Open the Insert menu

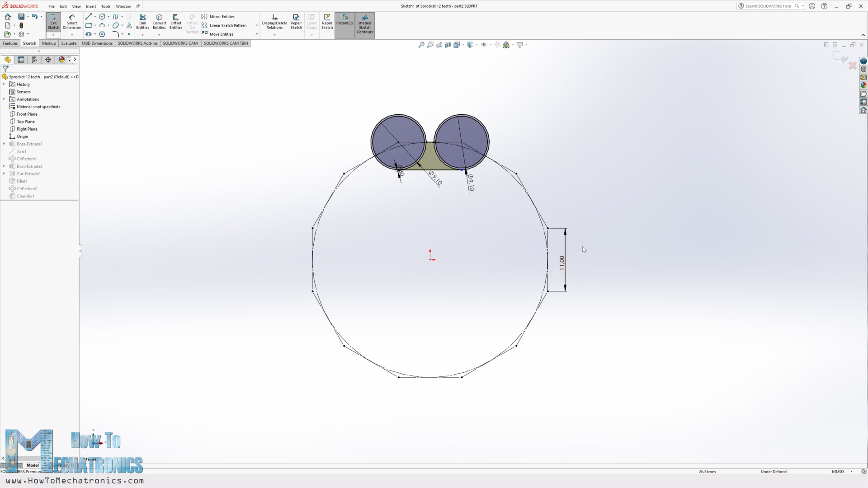pos(91,6)
